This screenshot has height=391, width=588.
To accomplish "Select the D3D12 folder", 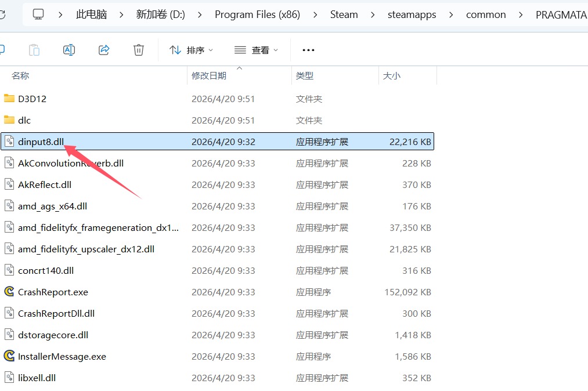I will tap(32, 99).
